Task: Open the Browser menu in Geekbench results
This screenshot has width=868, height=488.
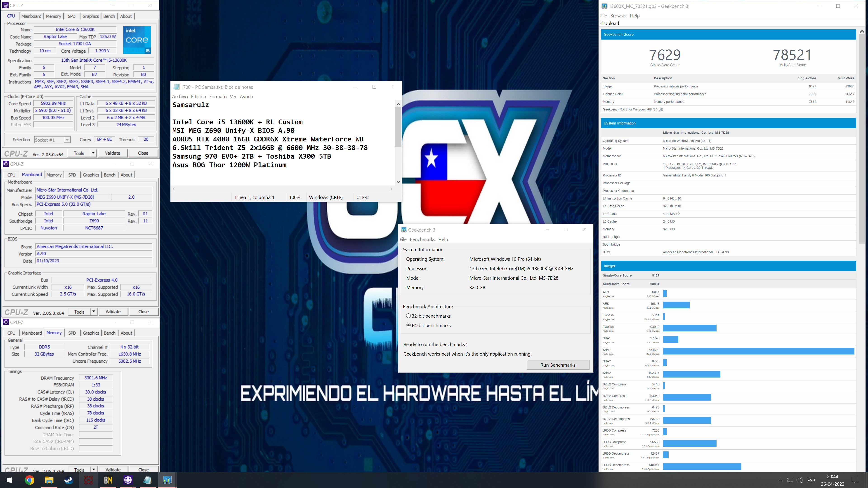Action: (618, 16)
